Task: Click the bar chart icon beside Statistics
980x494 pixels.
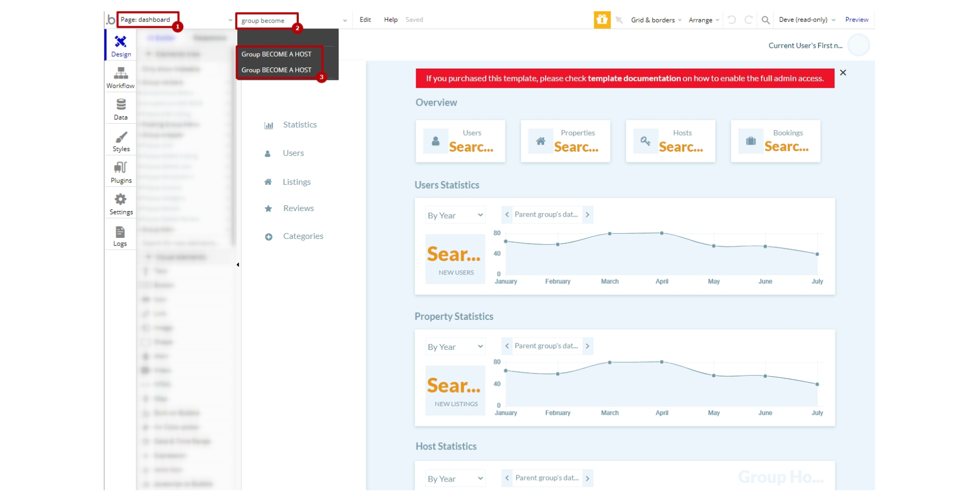Action: click(269, 125)
